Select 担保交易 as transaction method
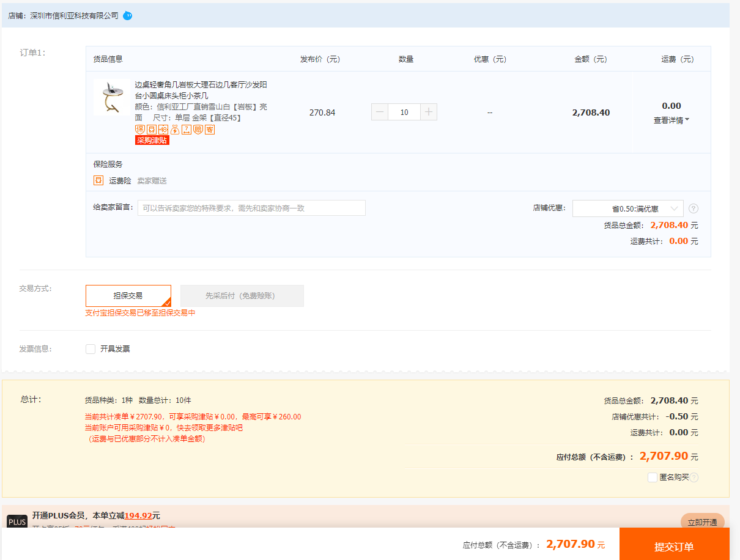 128,296
